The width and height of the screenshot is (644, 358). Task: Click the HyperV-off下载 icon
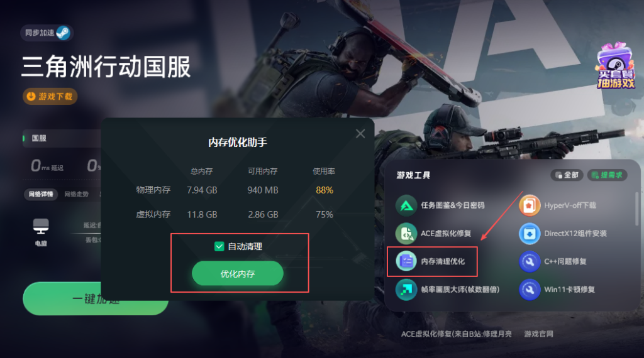point(530,205)
